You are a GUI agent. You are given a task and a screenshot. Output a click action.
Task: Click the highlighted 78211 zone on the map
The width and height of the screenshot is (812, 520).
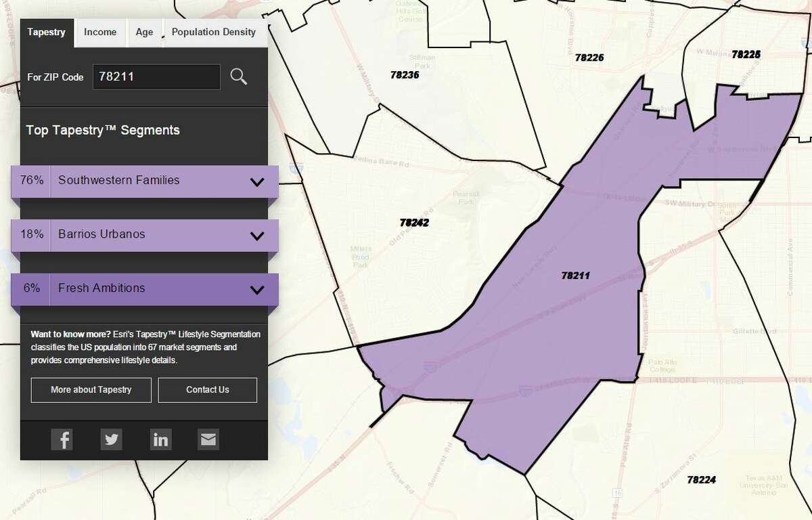point(575,276)
